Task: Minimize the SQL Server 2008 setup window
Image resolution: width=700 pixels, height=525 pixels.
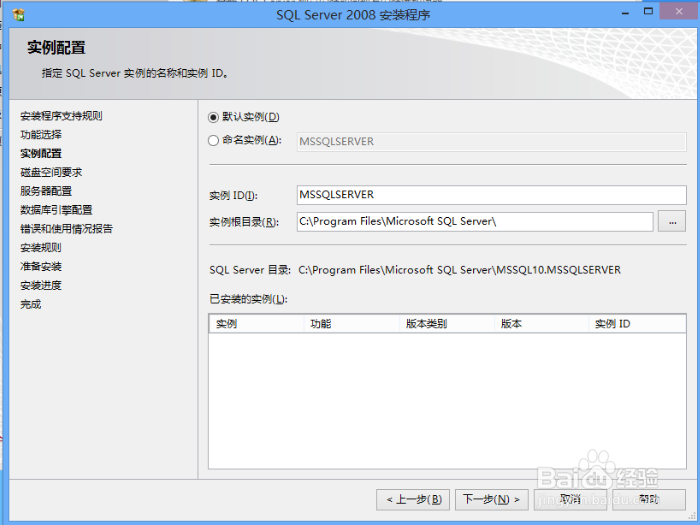Action: click(625, 12)
